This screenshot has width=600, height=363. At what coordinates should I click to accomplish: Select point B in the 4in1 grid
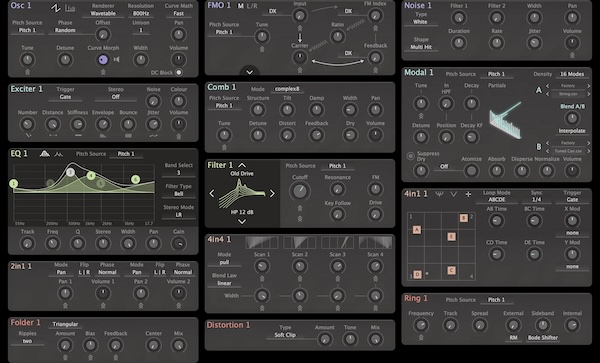pos(463,218)
